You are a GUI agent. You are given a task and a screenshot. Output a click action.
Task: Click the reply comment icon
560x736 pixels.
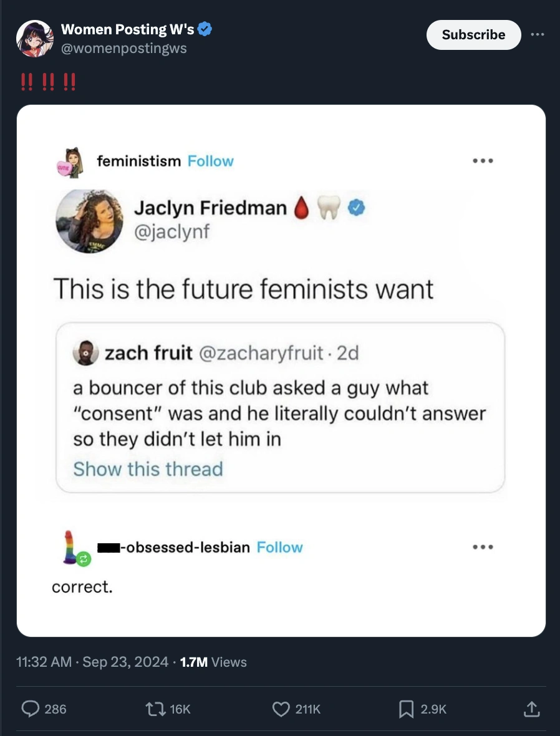[x=30, y=709]
